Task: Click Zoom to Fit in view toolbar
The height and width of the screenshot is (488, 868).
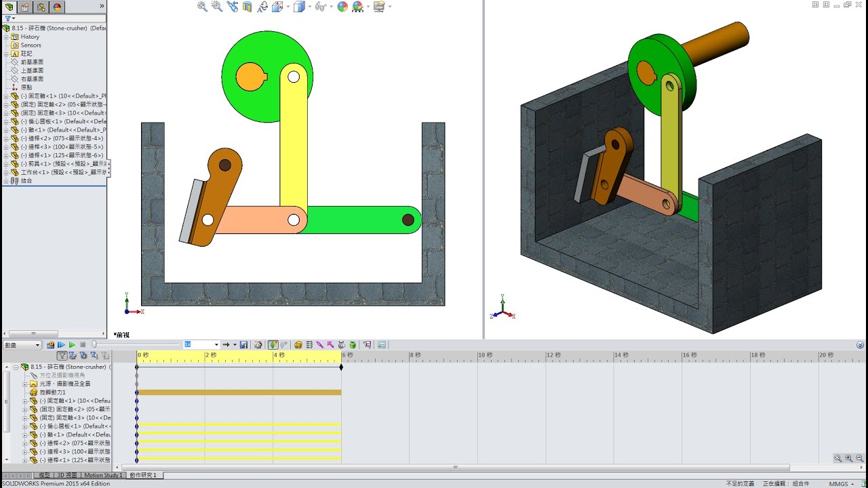Action: pos(202,6)
